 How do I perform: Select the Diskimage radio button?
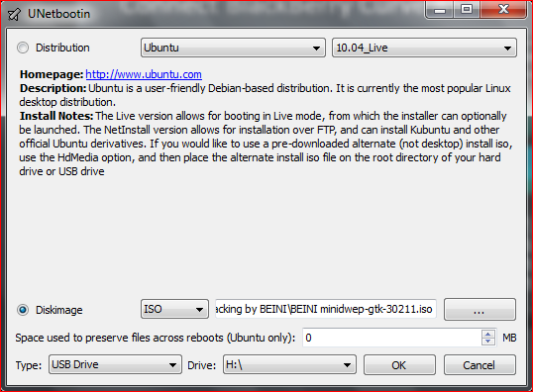pos(23,310)
